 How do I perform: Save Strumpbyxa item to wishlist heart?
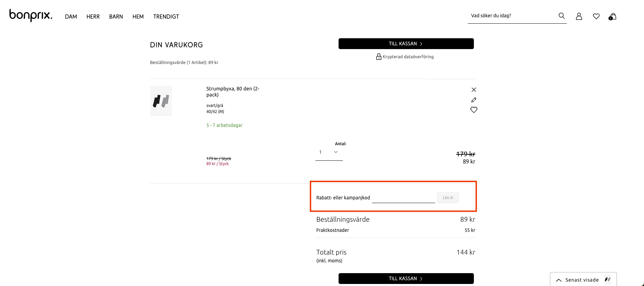(x=474, y=110)
